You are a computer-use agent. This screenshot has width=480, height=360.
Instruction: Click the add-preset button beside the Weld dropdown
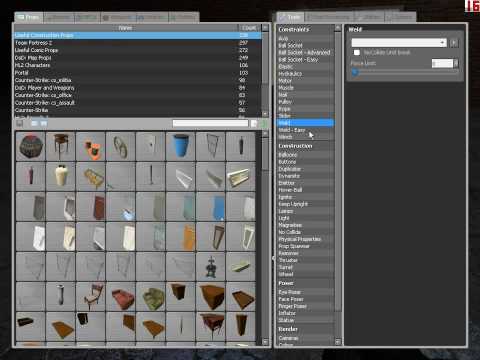454,43
